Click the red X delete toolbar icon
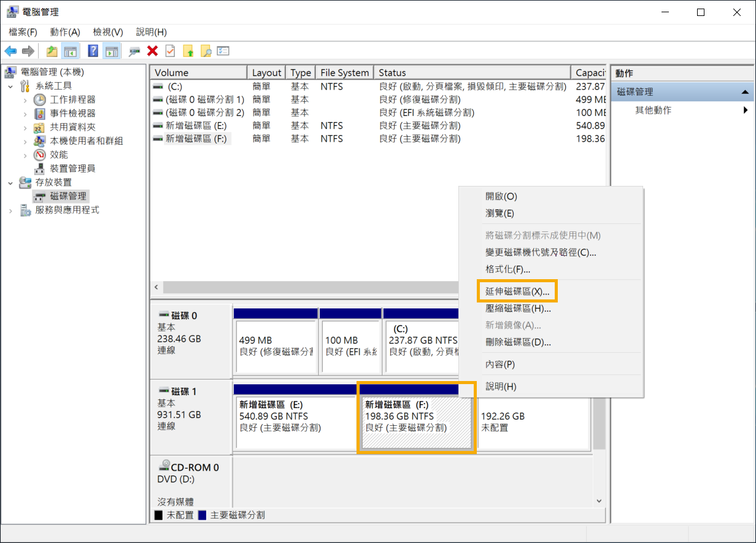This screenshot has width=756, height=543. [x=152, y=52]
